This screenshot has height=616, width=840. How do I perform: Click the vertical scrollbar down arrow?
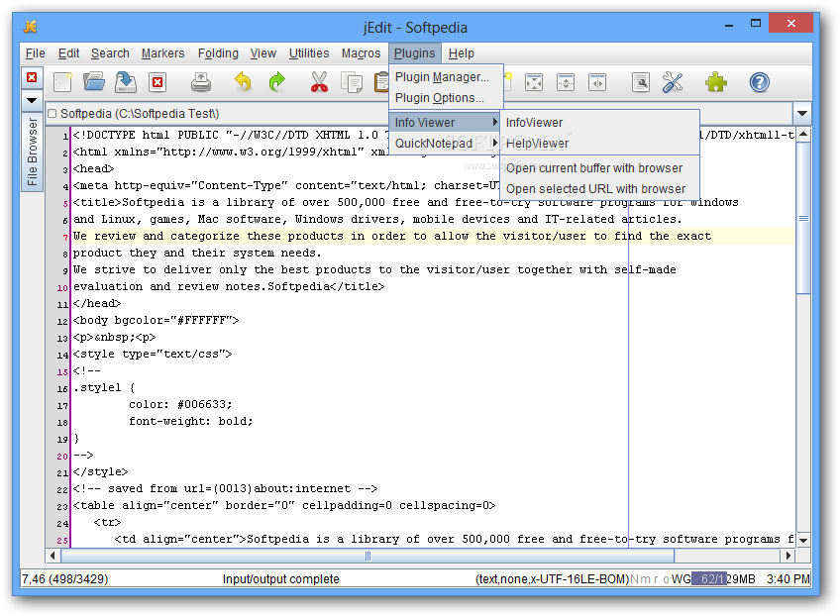[x=803, y=540]
